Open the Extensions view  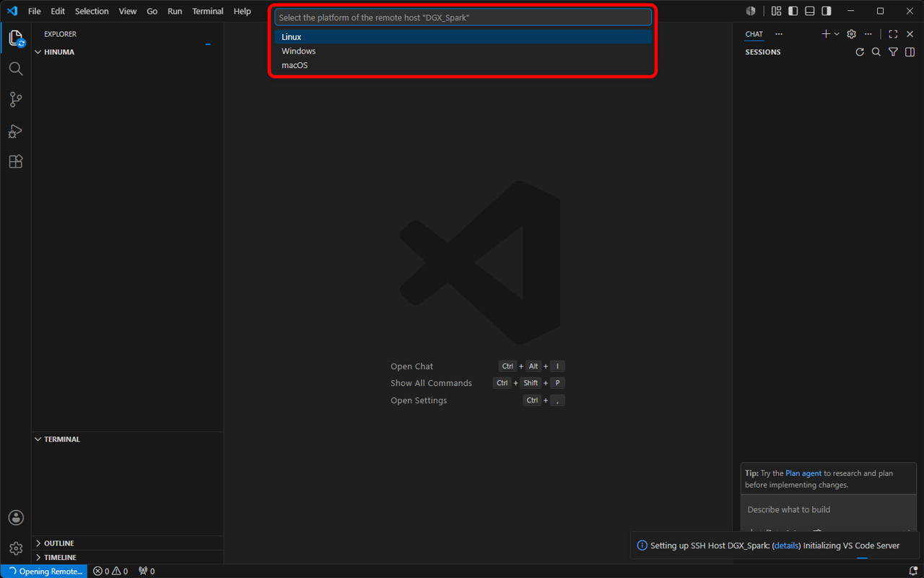16,162
